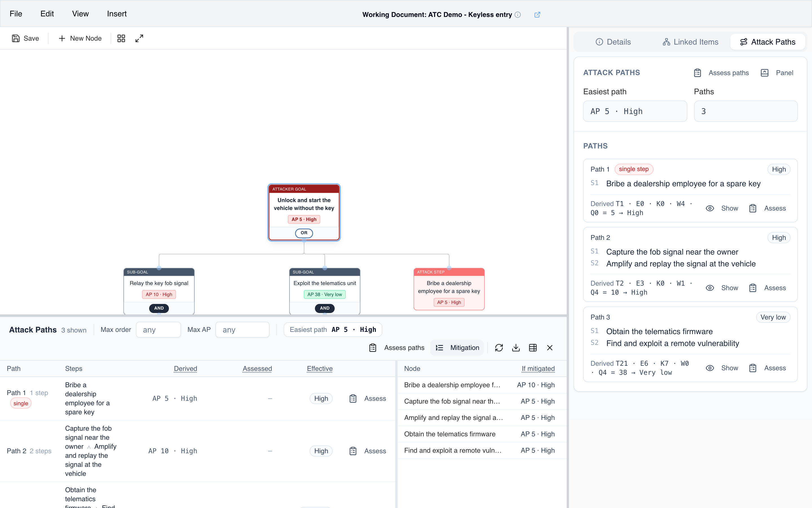The image size is (812, 508).
Task: Open document in external link icon
Action: [537, 14]
